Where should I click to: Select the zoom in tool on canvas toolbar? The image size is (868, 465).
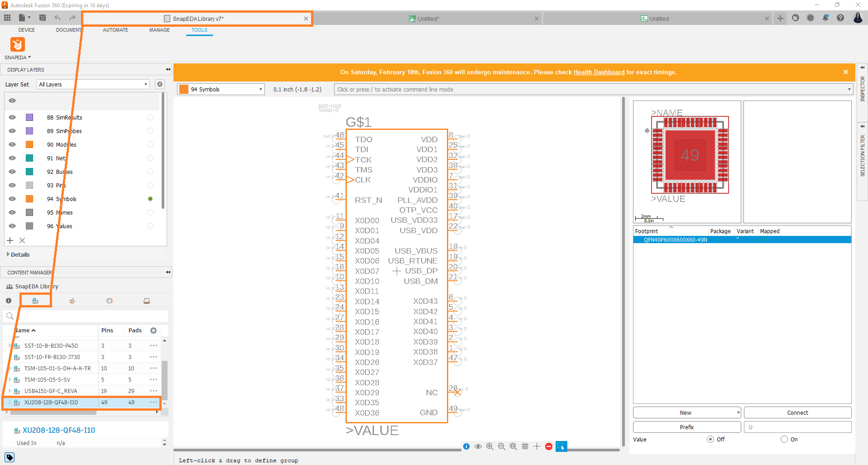(489, 446)
